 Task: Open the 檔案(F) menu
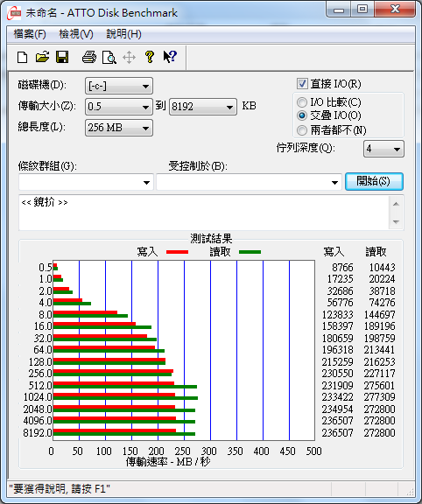pyautogui.click(x=30, y=34)
